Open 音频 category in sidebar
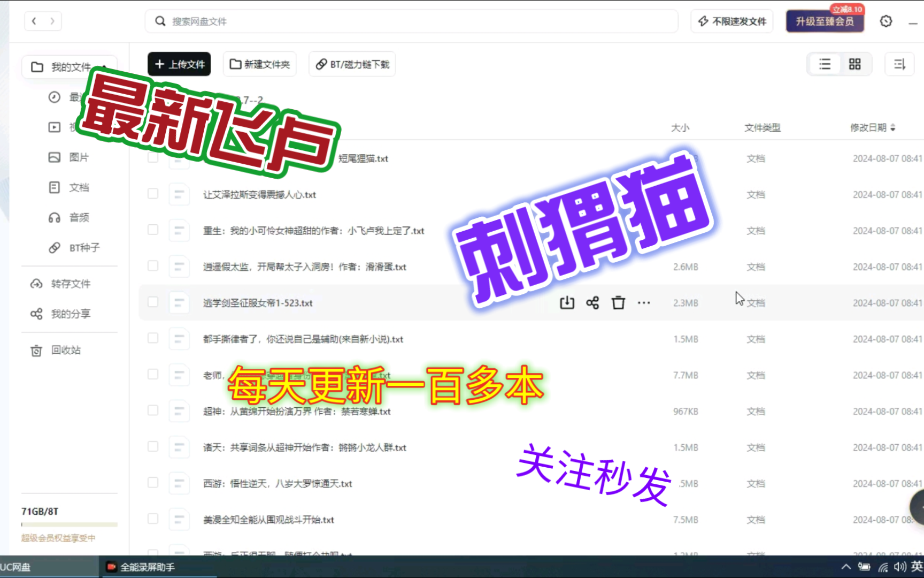This screenshot has width=924, height=578. 79,217
